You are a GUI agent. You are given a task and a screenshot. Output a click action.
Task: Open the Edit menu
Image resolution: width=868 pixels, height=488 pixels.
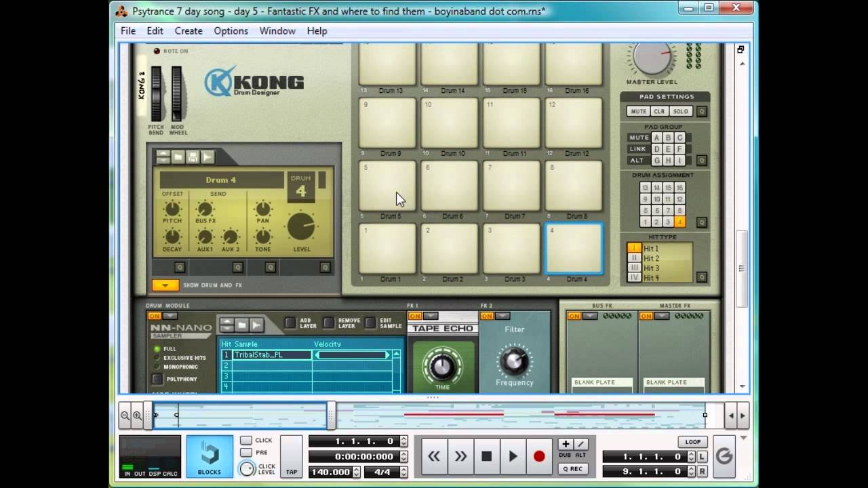point(155,30)
